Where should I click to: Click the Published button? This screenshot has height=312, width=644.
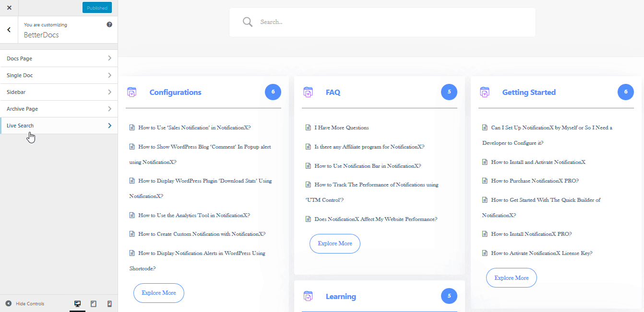point(97,8)
